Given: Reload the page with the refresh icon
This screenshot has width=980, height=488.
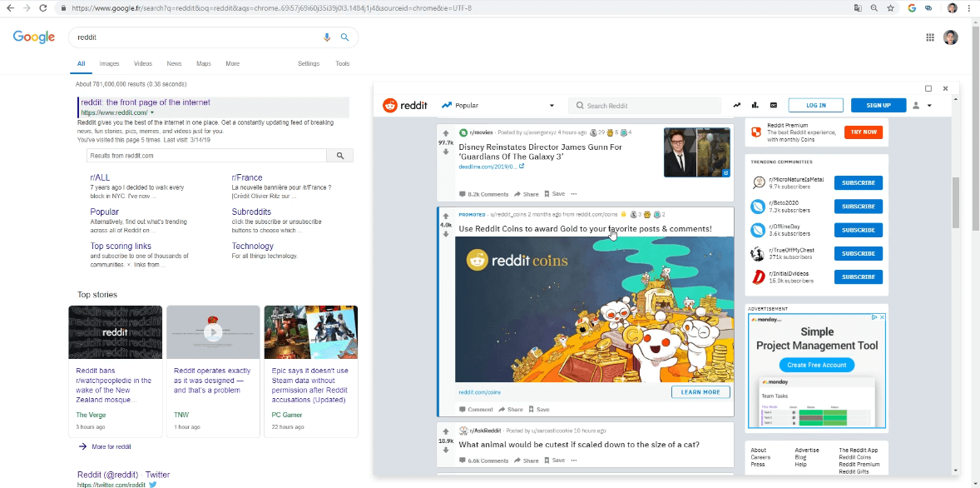Looking at the screenshot, I should click(x=43, y=8).
